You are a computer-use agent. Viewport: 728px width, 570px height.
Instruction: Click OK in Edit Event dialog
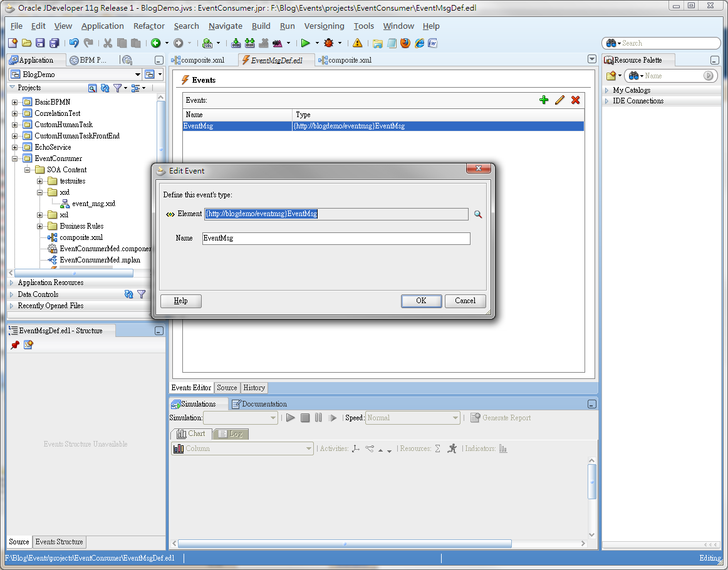click(x=421, y=301)
